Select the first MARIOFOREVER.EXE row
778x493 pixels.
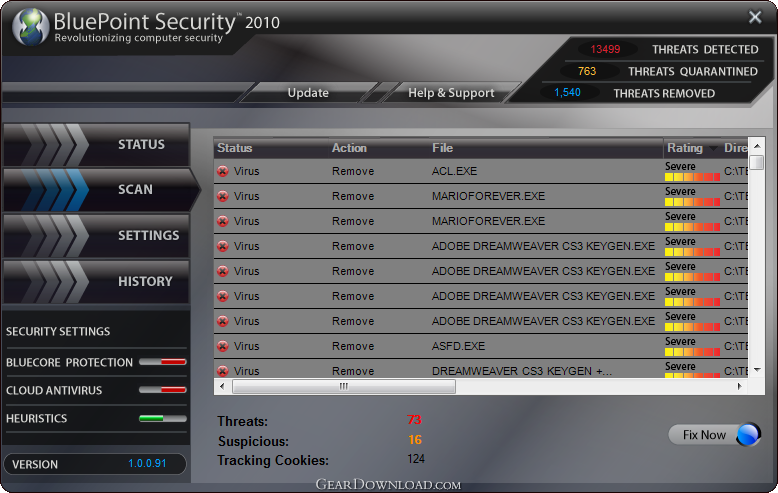click(x=481, y=196)
